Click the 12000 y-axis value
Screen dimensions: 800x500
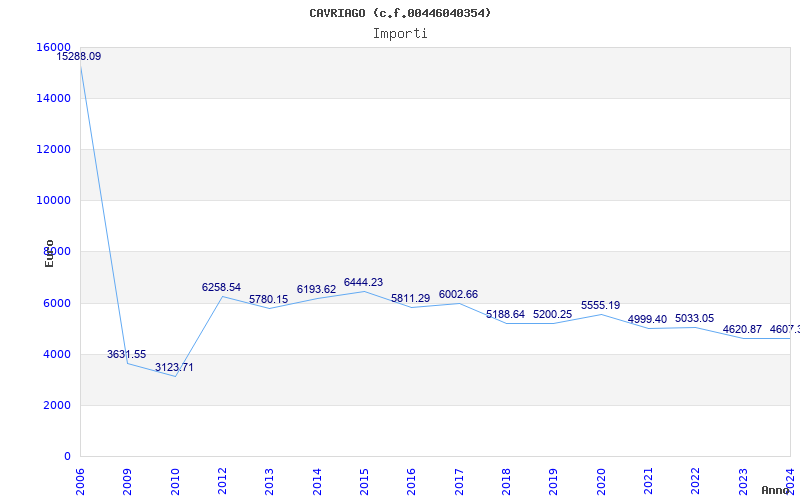(54, 149)
